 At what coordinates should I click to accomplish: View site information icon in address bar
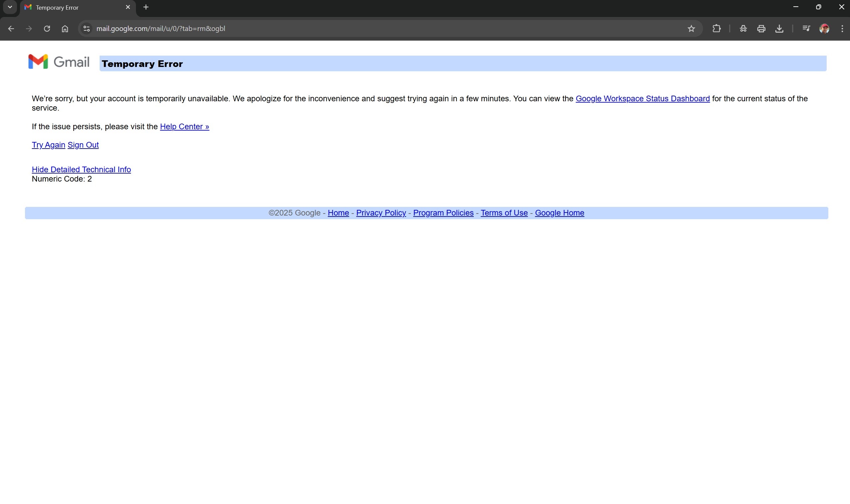[x=87, y=29]
